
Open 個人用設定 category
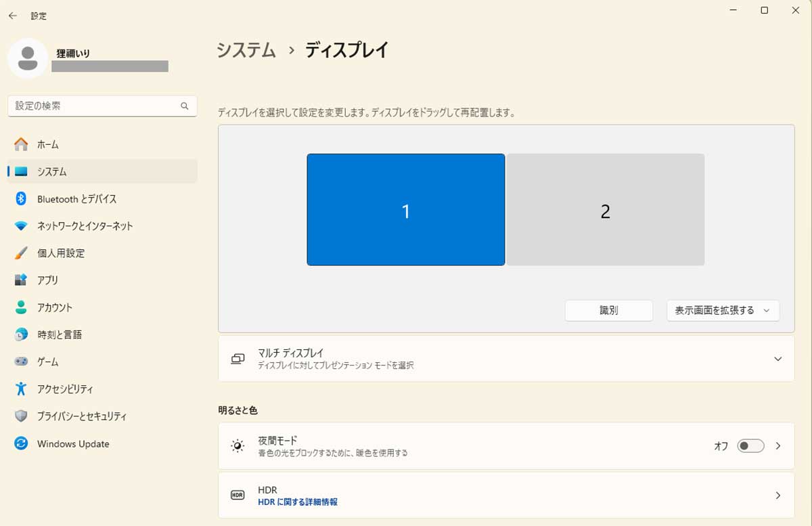coord(102,253)
